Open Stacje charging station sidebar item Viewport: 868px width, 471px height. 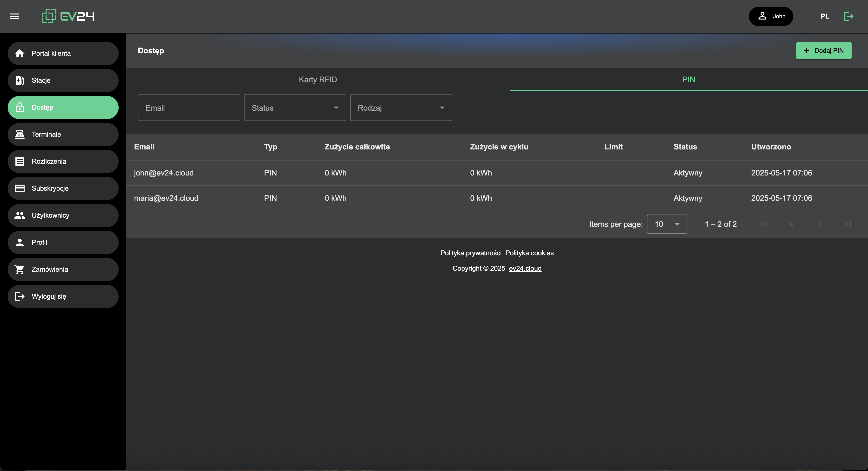(x=63, y=81)
